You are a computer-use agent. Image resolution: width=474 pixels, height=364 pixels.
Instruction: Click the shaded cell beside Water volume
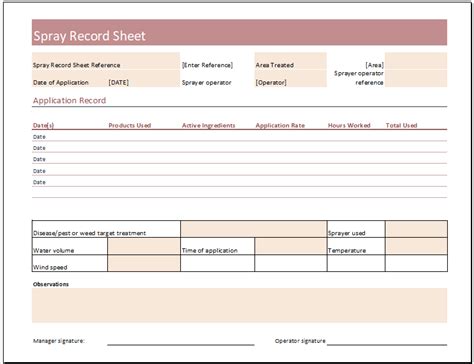click(x=144, y=246)
